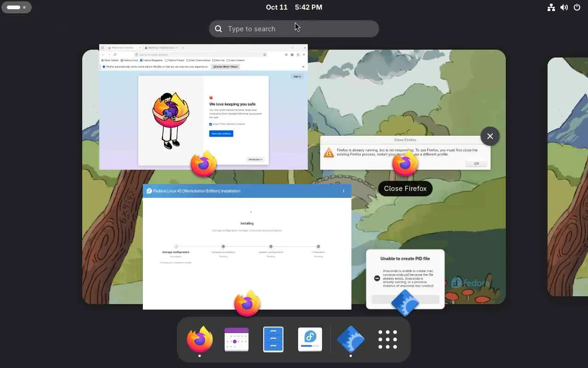Click the power icon in the top bar

[x=577, y=7]
